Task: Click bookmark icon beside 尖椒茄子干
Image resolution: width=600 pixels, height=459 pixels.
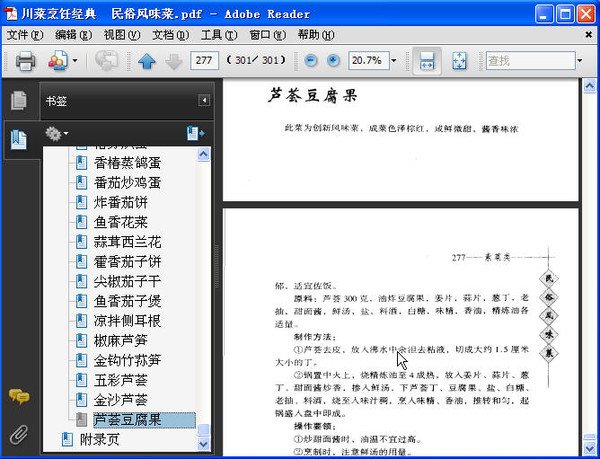Action: [x=81, y=282]
